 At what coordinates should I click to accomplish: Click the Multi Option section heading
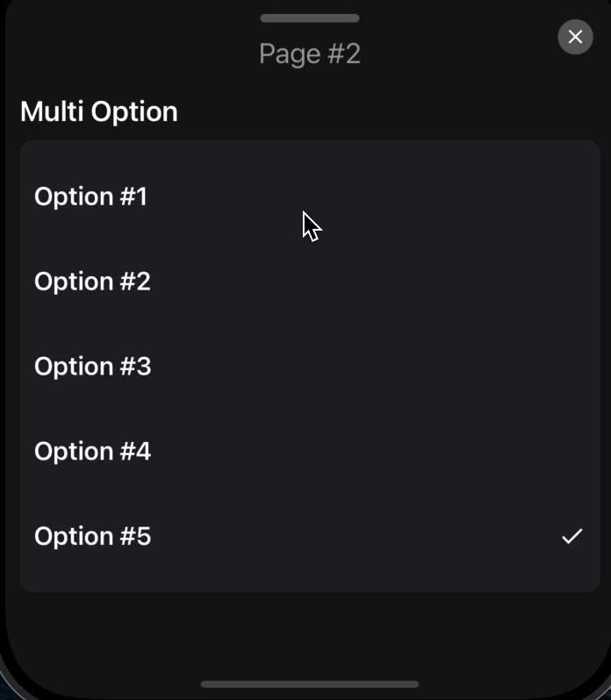[99, 111]
